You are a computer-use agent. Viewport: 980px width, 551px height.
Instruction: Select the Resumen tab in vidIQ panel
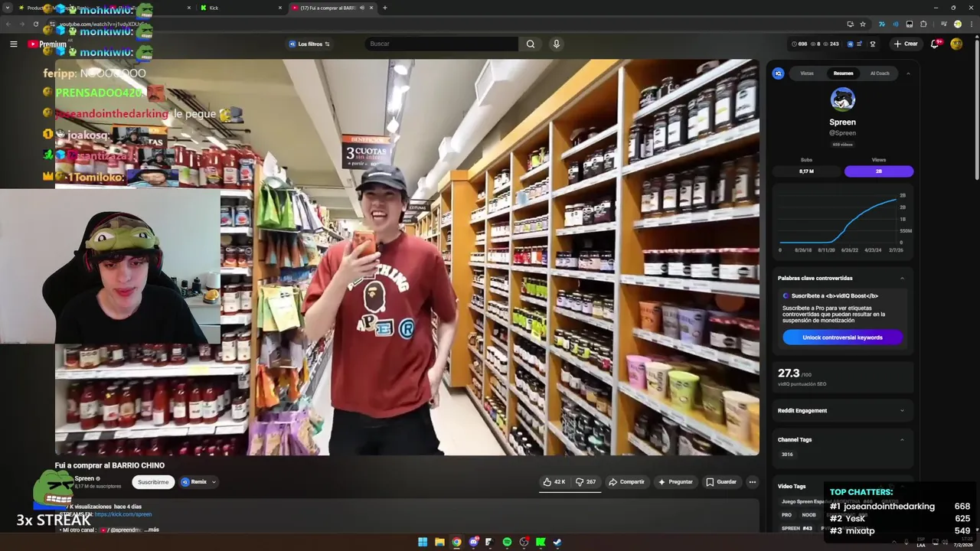point(843,73)
